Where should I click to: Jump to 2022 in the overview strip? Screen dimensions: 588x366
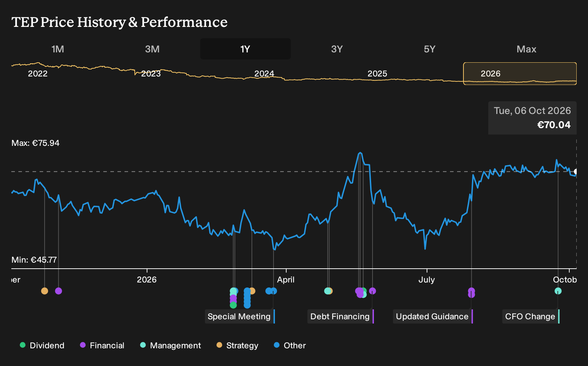click(x=38, y=74)
